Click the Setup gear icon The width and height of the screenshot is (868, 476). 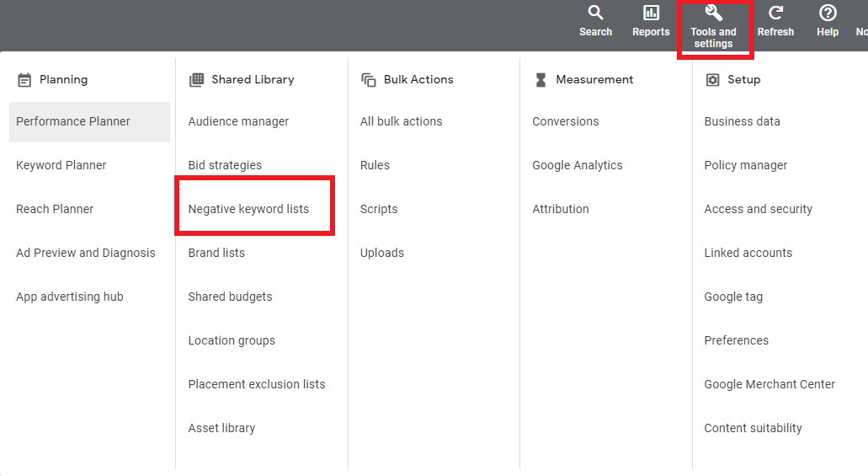712,80
